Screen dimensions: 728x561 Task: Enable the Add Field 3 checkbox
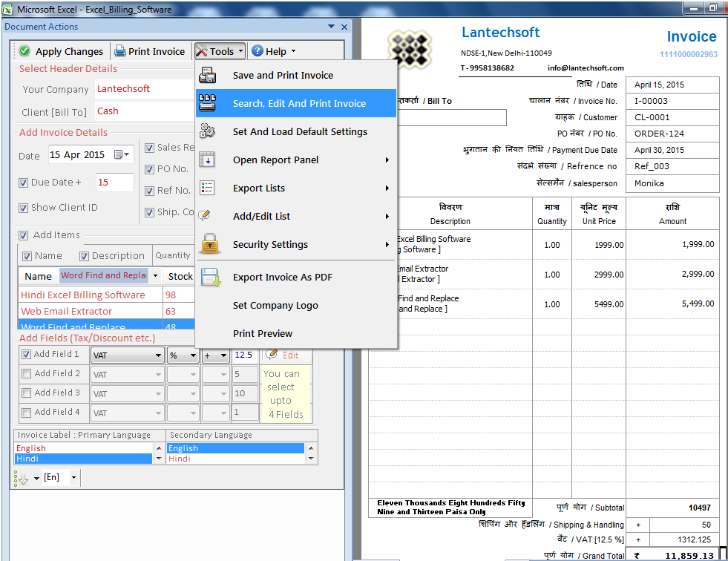[27, 393]
